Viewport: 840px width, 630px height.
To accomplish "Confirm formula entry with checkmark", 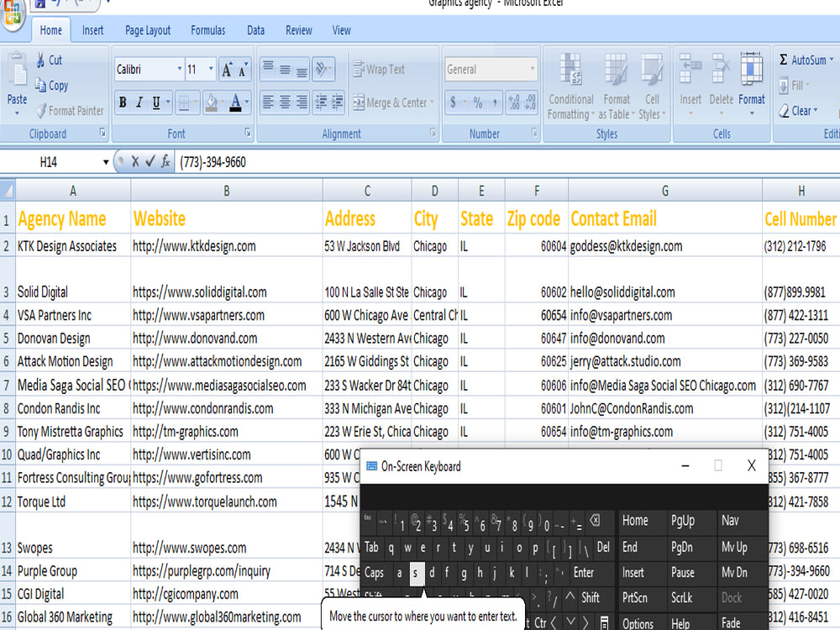I will pyautogui.click(x=150, y=161).
